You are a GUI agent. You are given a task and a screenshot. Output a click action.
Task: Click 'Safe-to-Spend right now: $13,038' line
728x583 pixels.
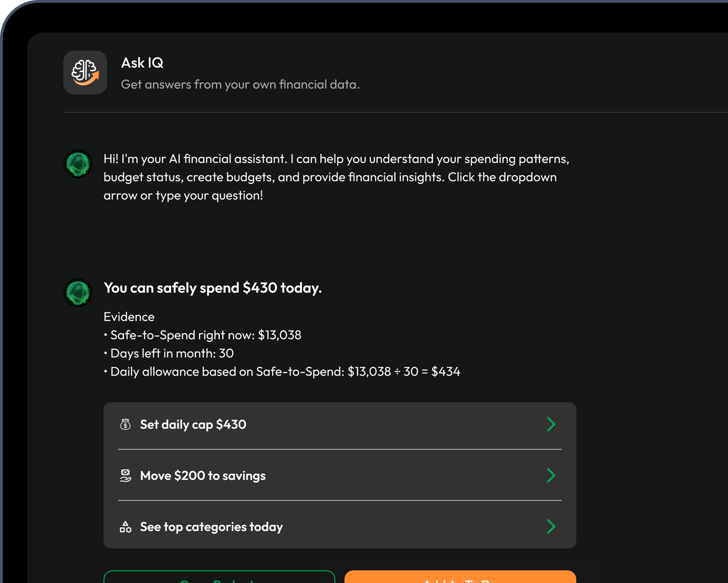[x=203, y=335]
